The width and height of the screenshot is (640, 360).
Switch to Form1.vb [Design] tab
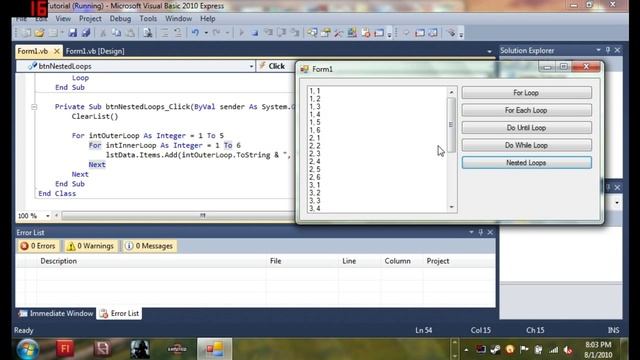(x=95, y=51)
